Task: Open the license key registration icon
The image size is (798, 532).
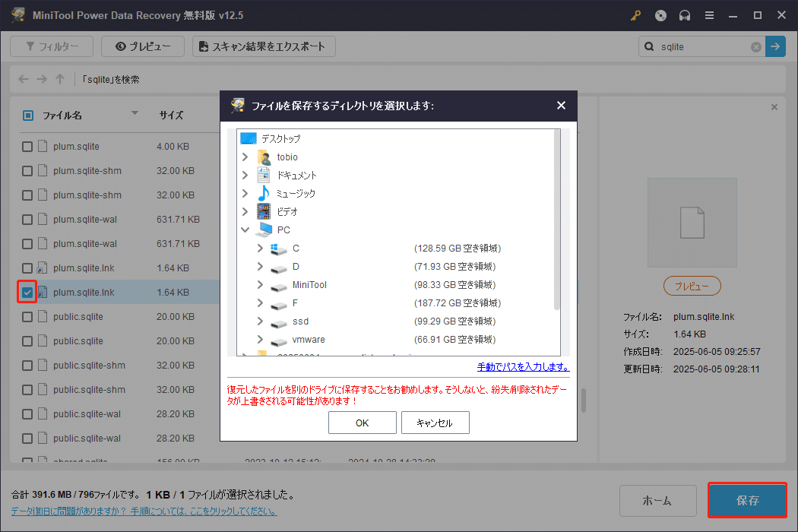Action: tap(635, 15)
